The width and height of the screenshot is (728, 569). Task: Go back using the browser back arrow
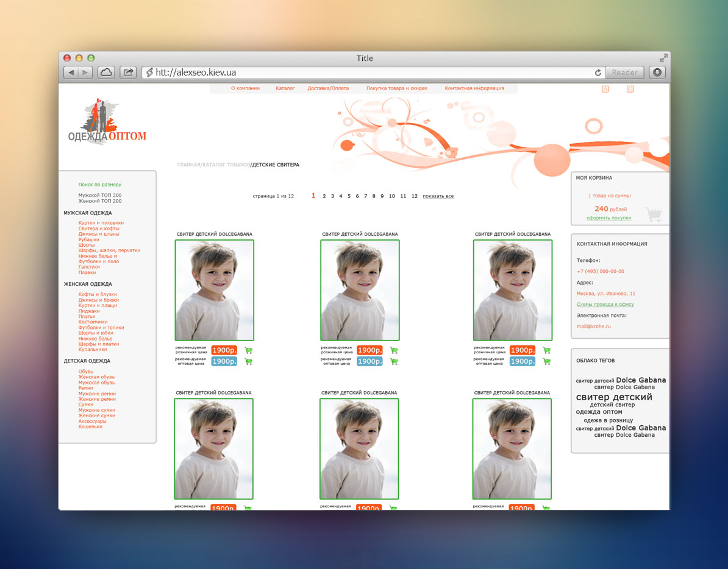(71, 72)
